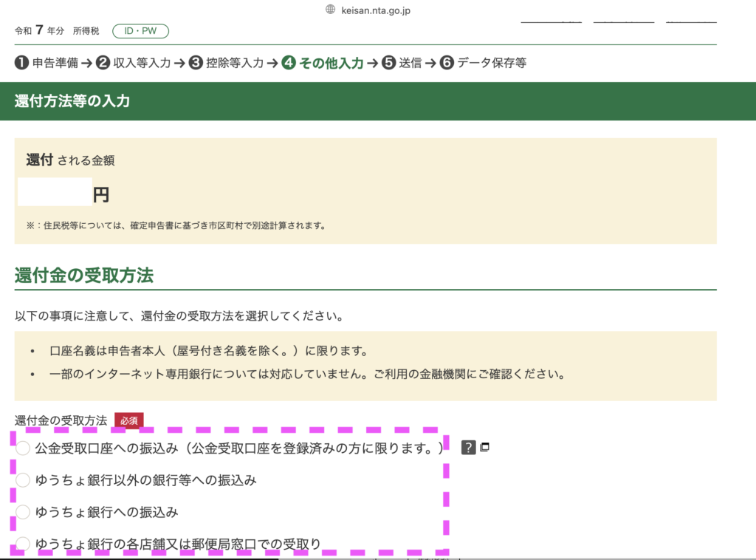Select 公金受取口座への振込み radio option
The height and width of the screenshot is (560, 756).
pos(23,448)
